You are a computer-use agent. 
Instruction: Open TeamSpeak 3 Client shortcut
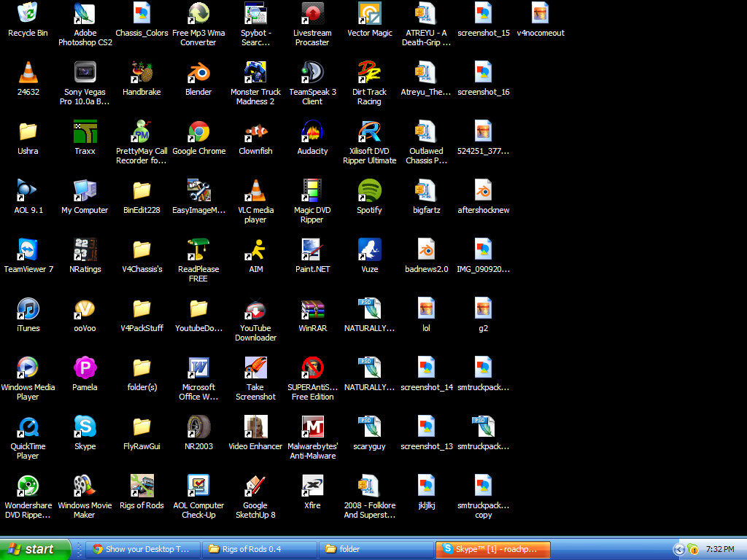(312, 72)
